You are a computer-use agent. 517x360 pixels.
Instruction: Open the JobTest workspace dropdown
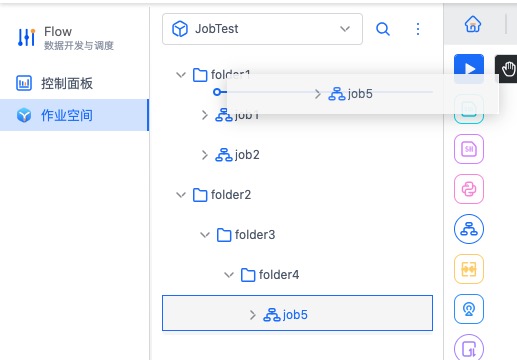click(262, 29)
